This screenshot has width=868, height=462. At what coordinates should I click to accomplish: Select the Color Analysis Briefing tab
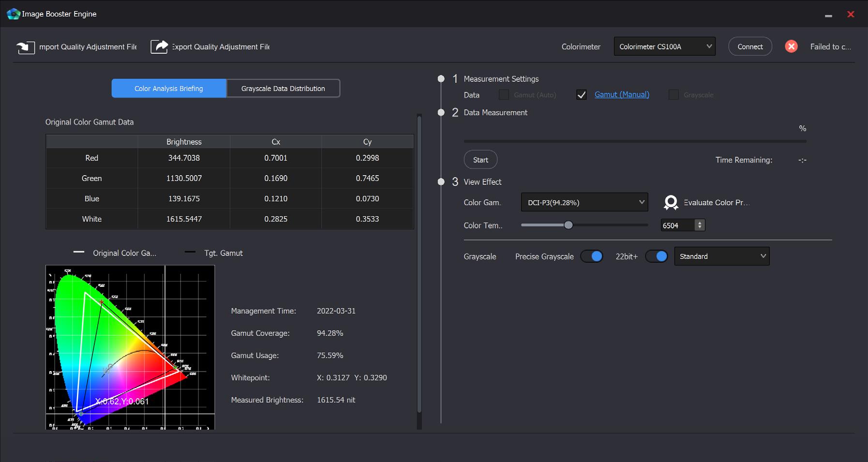click(169, 89)
